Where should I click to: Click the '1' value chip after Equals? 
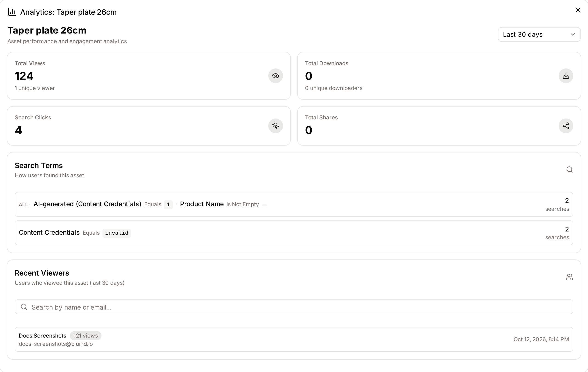tap(168, 205)
